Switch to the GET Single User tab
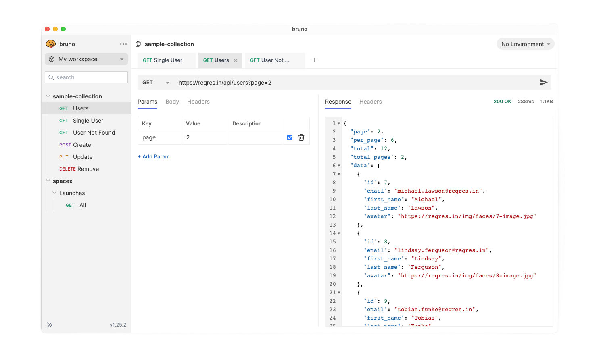 click(166, 60)
